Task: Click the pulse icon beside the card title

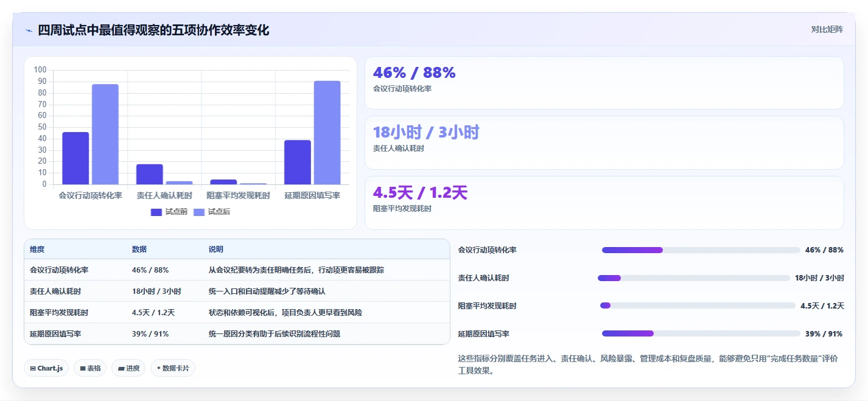Action: 29,30
